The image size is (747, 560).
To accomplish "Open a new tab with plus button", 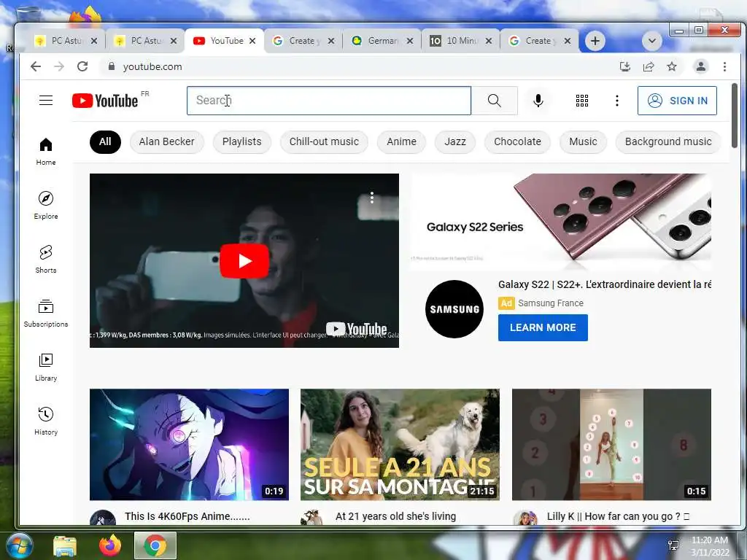I will pyautogui.click(x=595, y=41).
